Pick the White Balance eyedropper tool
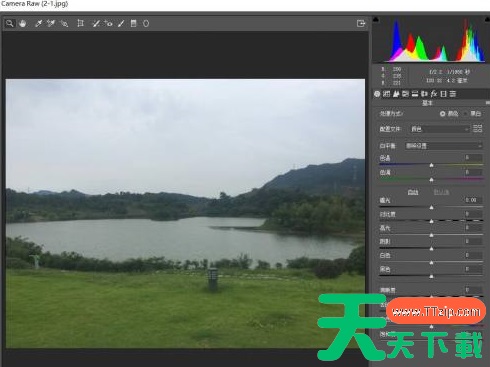Viewport: 490px width, 367px height. pos(38,24)
